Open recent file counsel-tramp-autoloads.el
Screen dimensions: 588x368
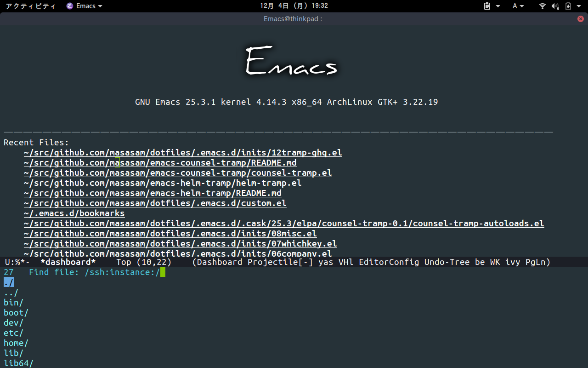(284, 224)
